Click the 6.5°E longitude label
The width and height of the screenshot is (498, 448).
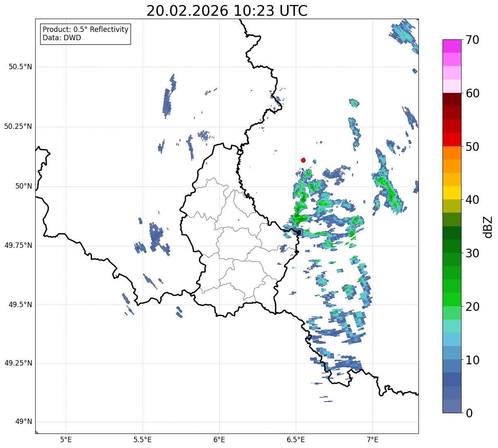click(296, 439)
